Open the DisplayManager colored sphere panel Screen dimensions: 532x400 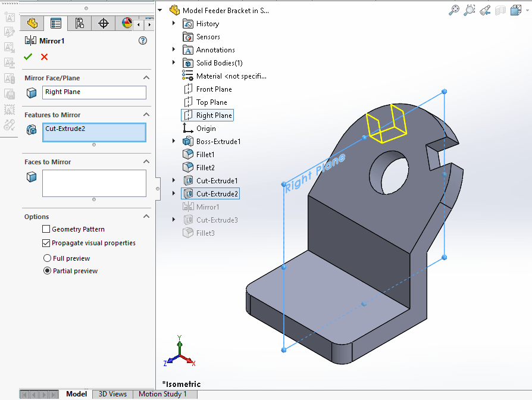pos(126,23)
